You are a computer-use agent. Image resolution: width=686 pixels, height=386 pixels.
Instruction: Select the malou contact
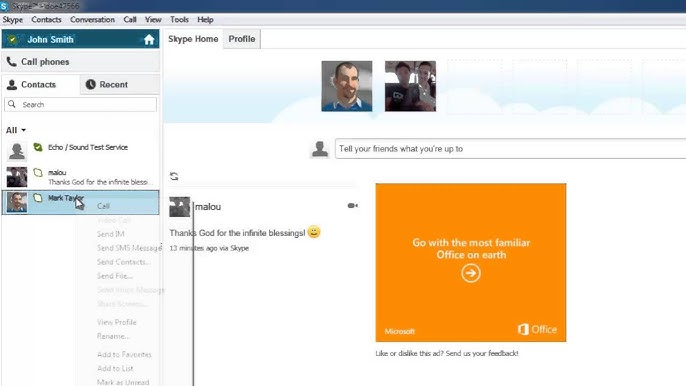pos(81,177)
